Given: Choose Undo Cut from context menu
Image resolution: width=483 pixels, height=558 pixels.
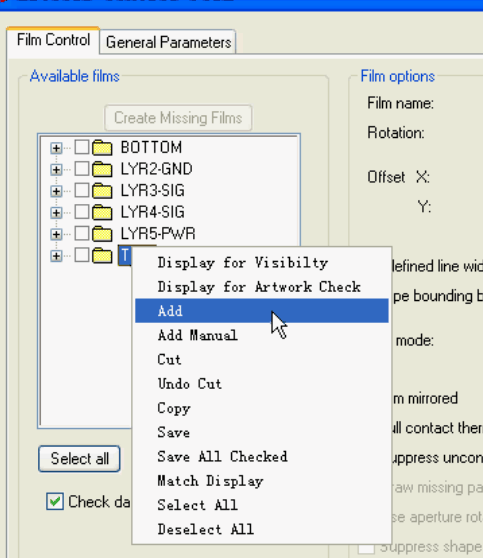Looking at the screenshot, I should [262, 384].
